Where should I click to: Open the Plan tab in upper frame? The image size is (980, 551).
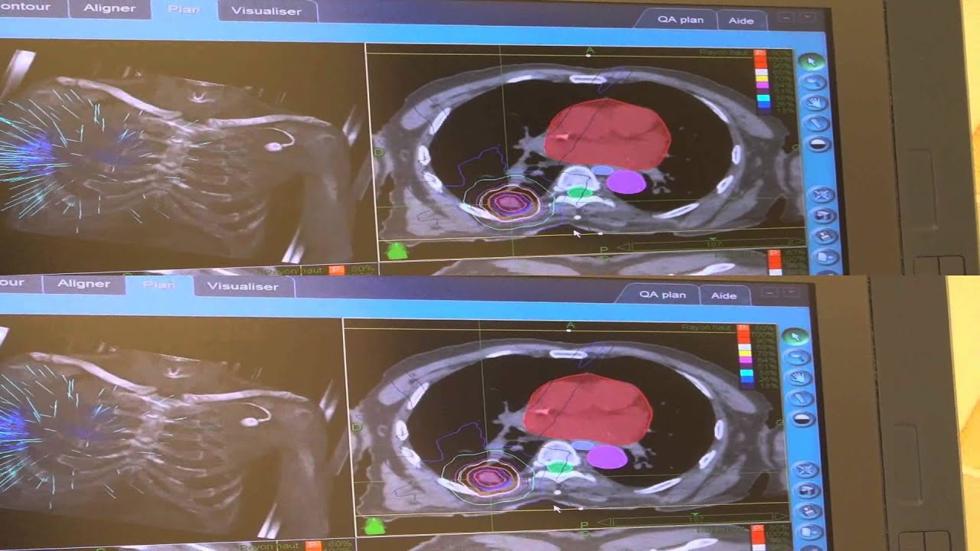point(182,10)
